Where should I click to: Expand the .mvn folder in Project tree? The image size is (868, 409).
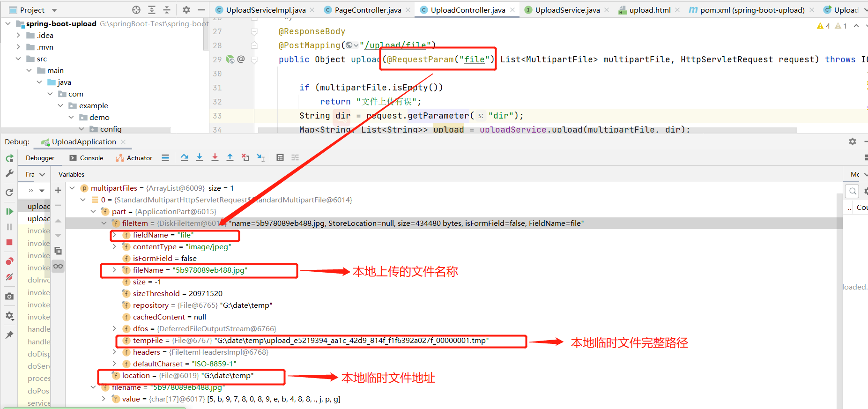[18, 47]
